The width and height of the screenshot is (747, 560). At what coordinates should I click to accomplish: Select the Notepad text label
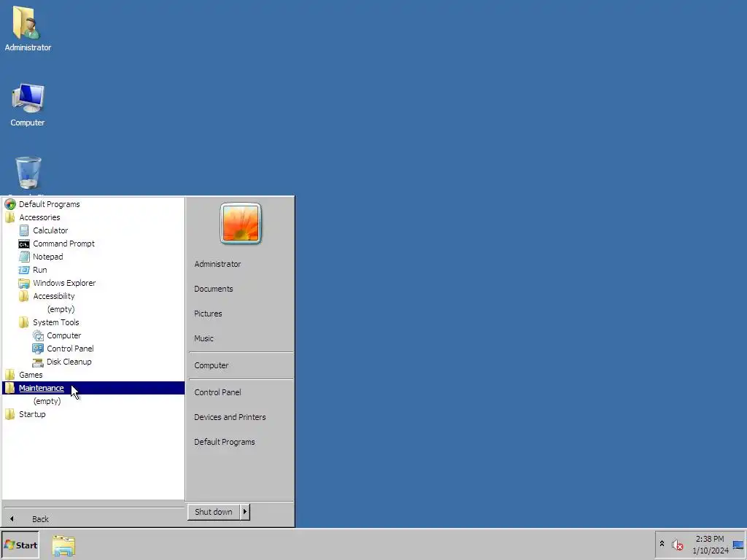tap(48, 257)
